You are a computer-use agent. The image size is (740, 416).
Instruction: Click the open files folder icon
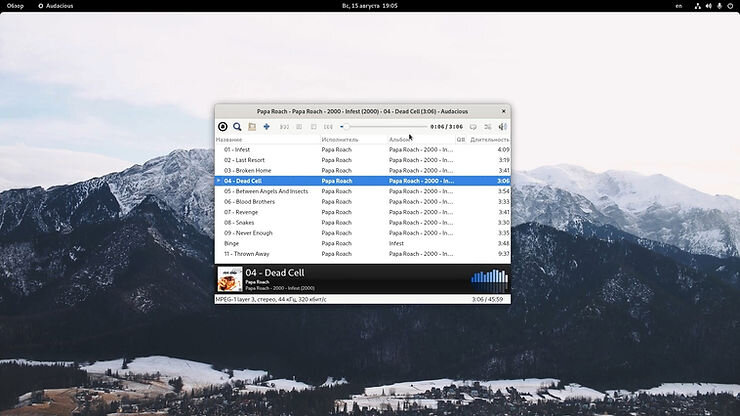(252, 127)
